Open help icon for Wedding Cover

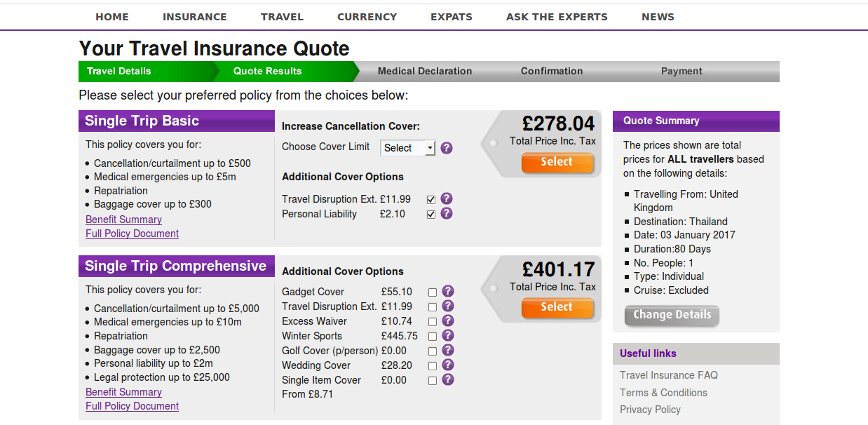point(448,365)
